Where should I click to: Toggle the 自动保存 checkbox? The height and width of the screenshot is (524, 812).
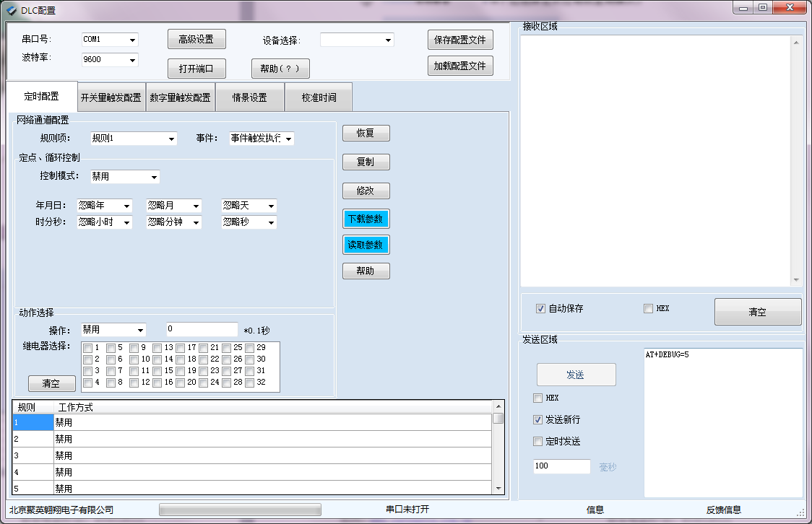pyautogui.click(x=540, y=309)
